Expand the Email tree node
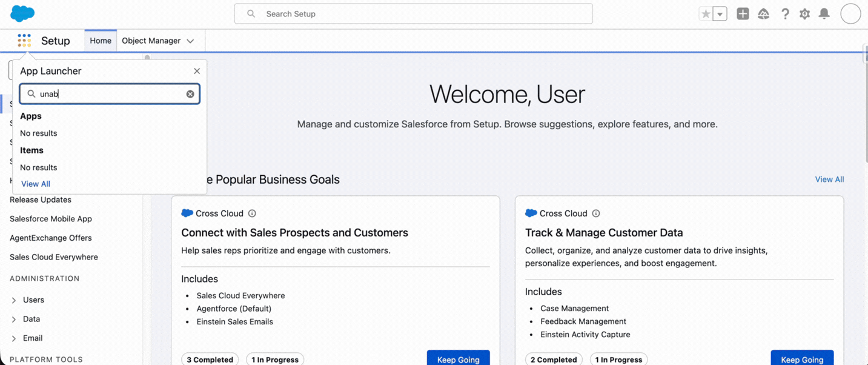This screenshot has width=868, height=365. tap(14, 338)
